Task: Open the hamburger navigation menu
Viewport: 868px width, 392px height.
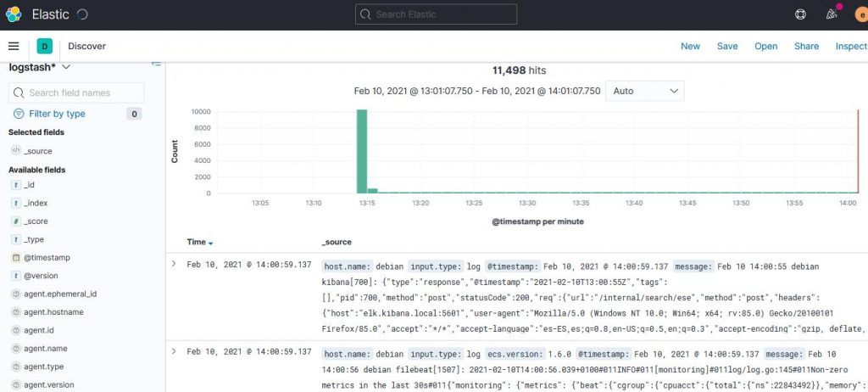Action: click(14, 46)
